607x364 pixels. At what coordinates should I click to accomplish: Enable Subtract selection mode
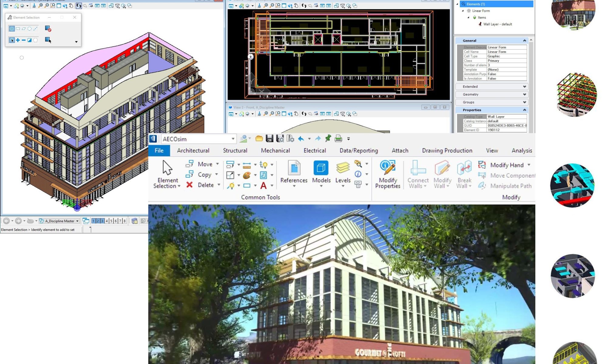[24, 40]
